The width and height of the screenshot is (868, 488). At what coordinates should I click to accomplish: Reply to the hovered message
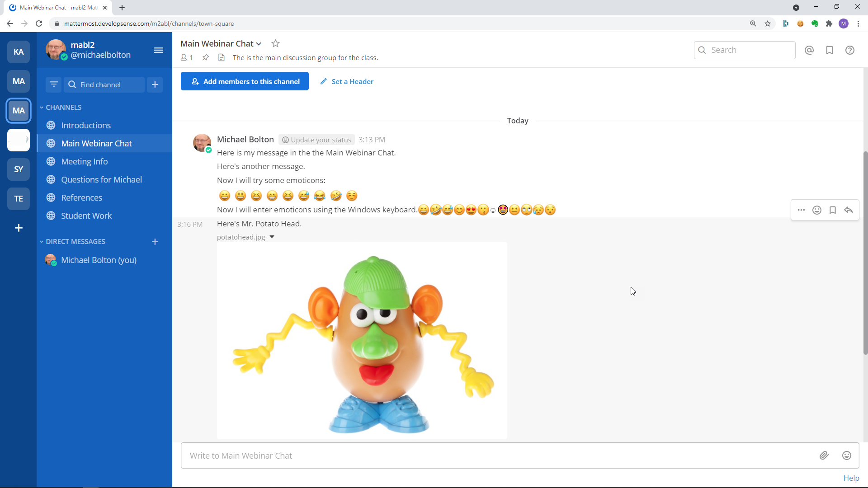[x=849, y=210]
